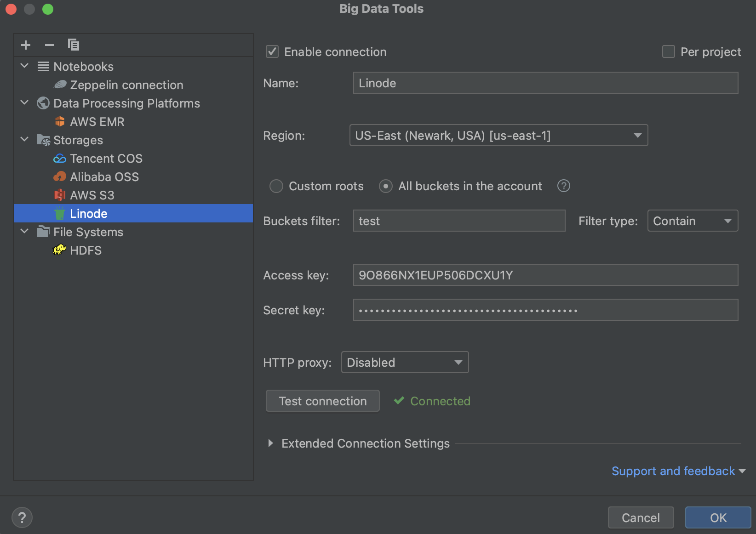
Task: Open help for buckets filtering options
Action: click(563, 186)
